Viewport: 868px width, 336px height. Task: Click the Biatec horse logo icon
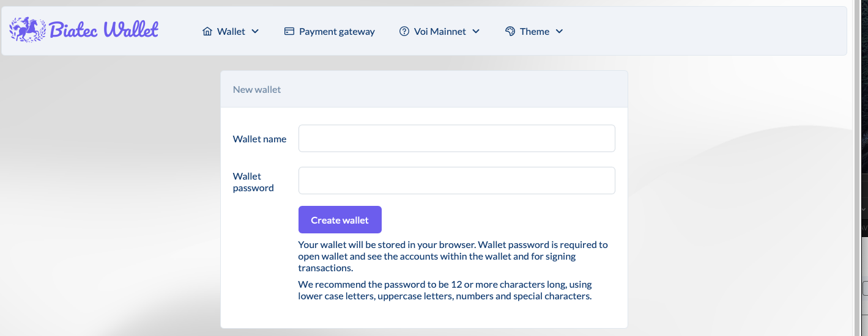(28, 29)
